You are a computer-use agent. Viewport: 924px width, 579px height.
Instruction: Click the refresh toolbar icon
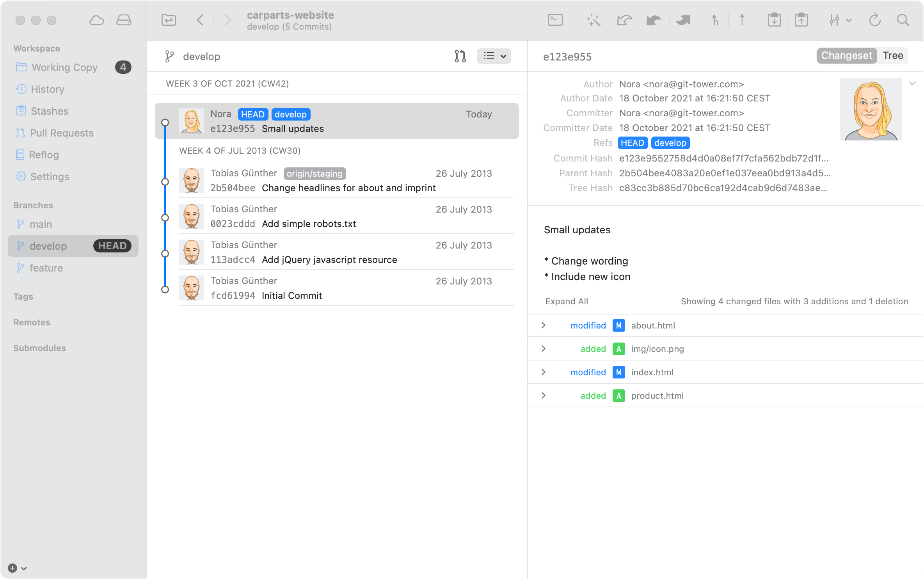tap(875, 20)
